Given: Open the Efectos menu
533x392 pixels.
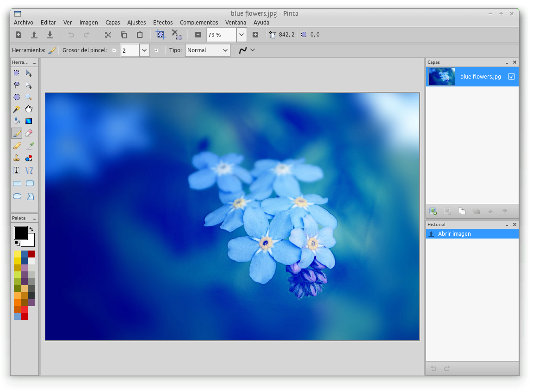Looking at the screenshot, I should click(163, 22).
